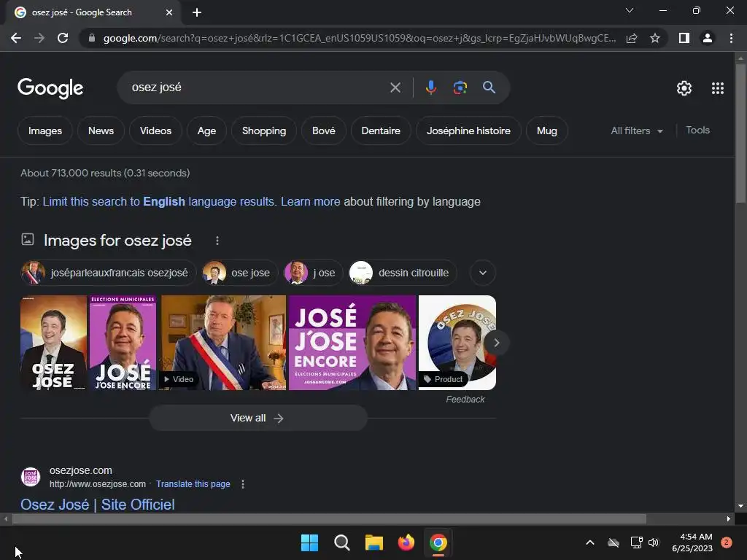Limit search to English language results
This screenshot has height=560, width=747.
point(158,201)
